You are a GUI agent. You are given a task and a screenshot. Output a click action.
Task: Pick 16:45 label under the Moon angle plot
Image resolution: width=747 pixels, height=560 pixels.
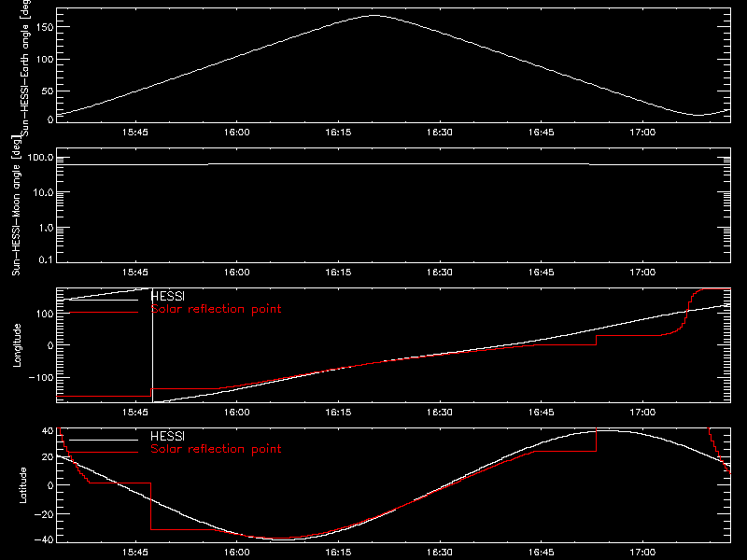(541, 273)
